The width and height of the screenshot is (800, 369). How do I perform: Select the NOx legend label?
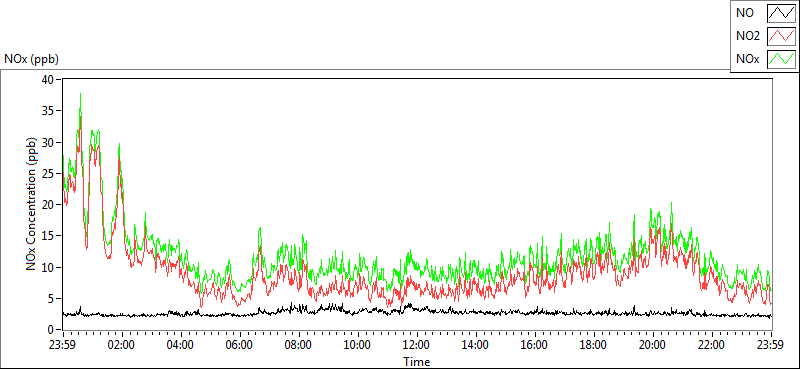(x=747, y=59)
